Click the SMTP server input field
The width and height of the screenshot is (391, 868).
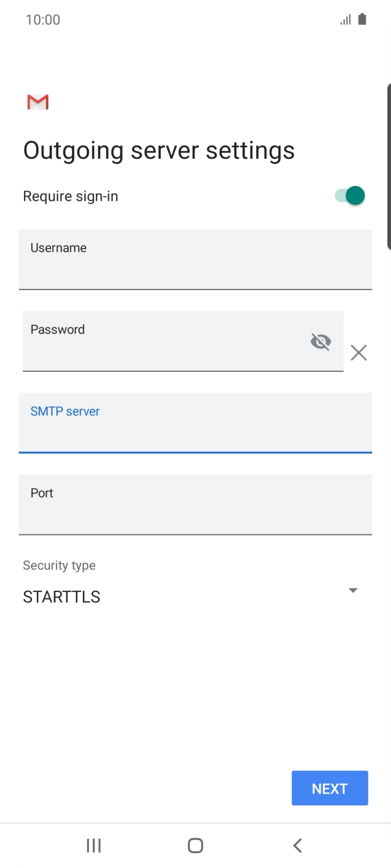pyautogui.click(x=195, y=424)
